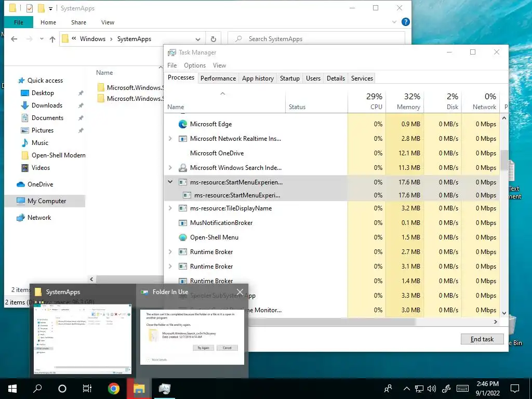Click the volume speaker tray icon
The width and height of the screenshot is (532, 399).
432,389
